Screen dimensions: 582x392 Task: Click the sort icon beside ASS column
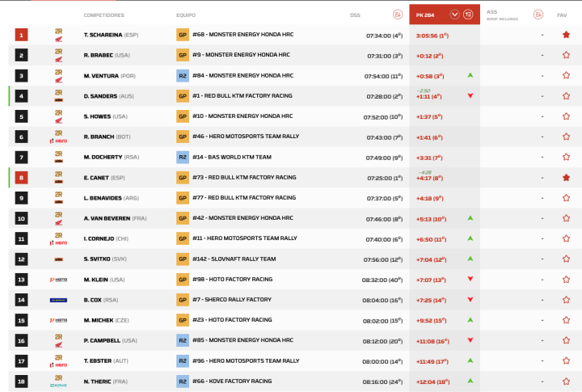(x=538, y=15)
